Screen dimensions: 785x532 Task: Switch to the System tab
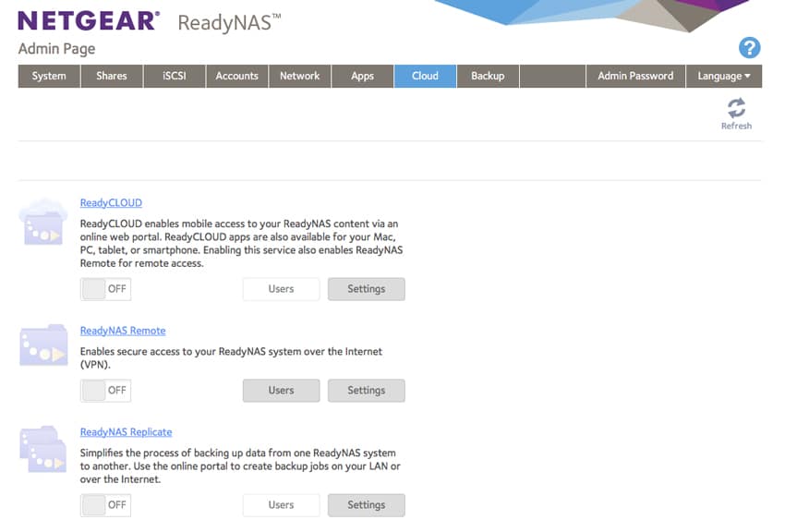(49, 76)
